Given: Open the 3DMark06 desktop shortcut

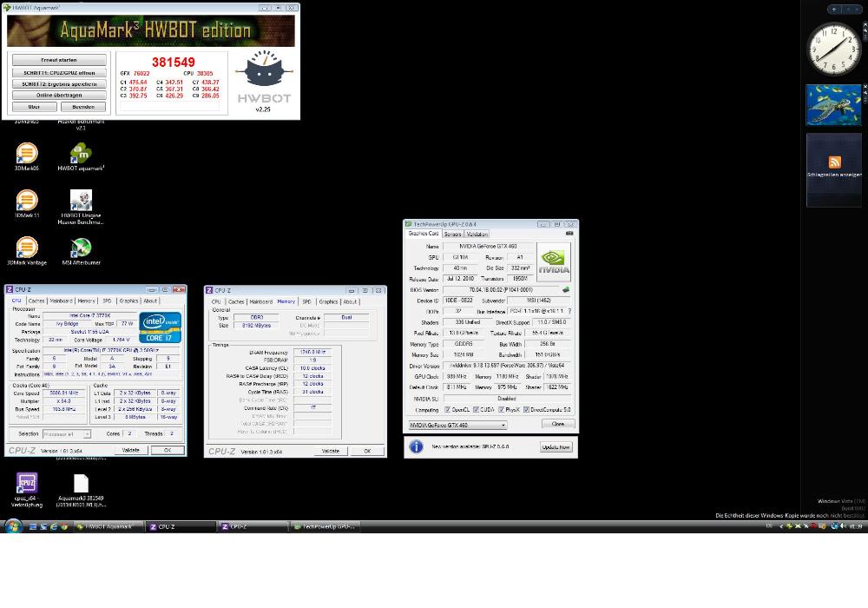Looking at the screenshot, I should [27, 155].
